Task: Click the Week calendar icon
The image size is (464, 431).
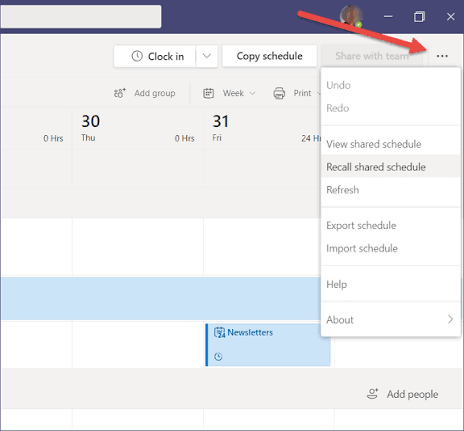Action: [x=209, y=93]
